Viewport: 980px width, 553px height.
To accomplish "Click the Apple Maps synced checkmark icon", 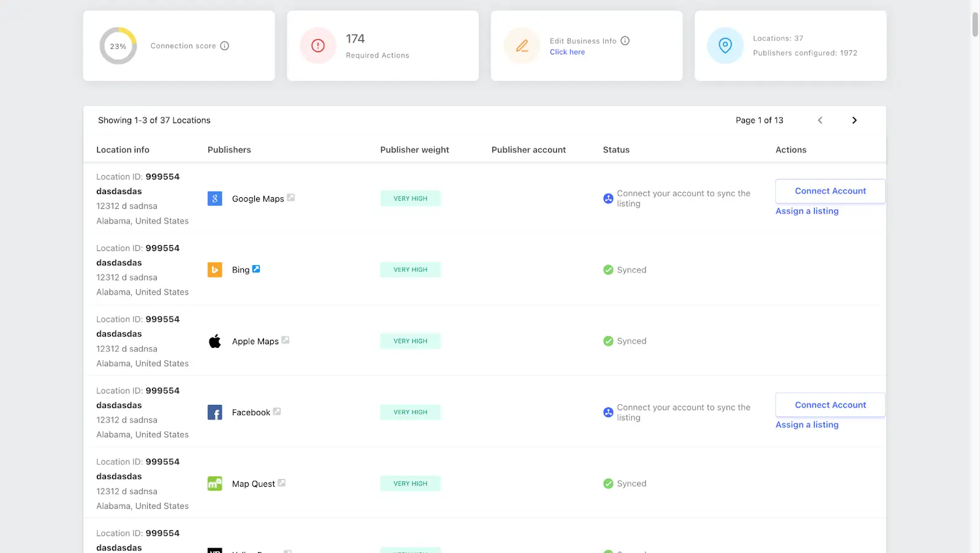I will (x=608, y=341).
